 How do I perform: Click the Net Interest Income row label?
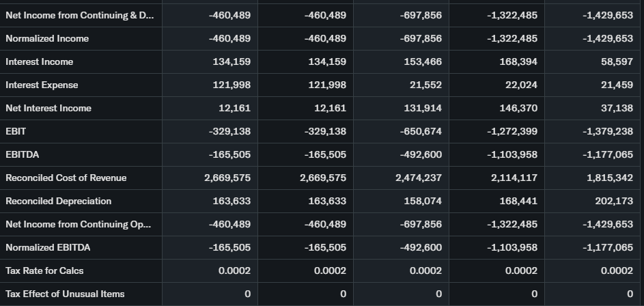tap(48, 109)
